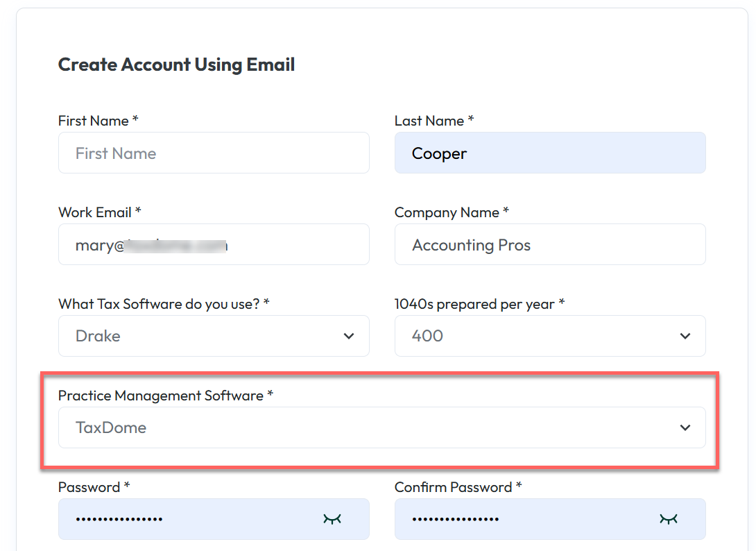Click the "Practice Management Software" label text
Viewport: 756px width, 551px height.
point(165,396)
